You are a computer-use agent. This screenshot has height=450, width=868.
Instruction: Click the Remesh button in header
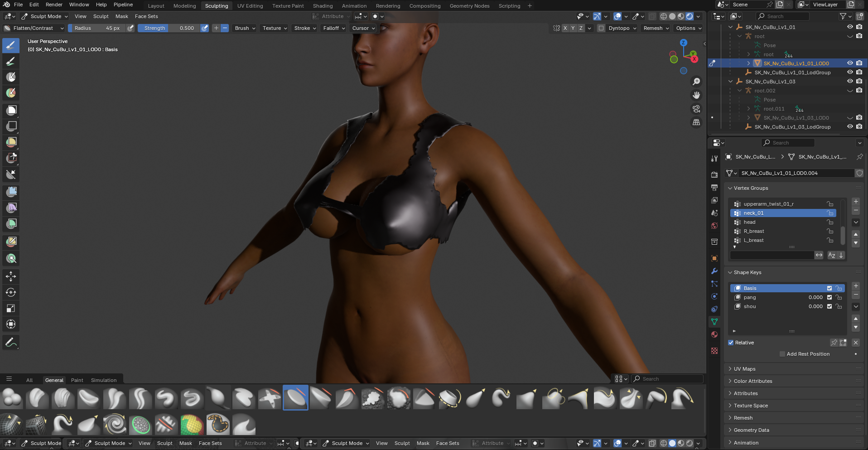(656, 28)
